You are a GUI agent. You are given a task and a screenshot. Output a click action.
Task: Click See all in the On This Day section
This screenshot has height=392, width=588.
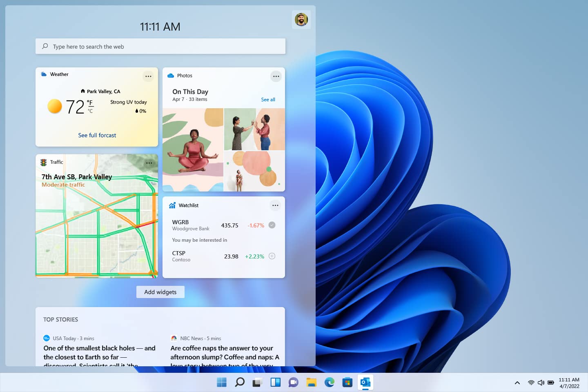point(268,99)
